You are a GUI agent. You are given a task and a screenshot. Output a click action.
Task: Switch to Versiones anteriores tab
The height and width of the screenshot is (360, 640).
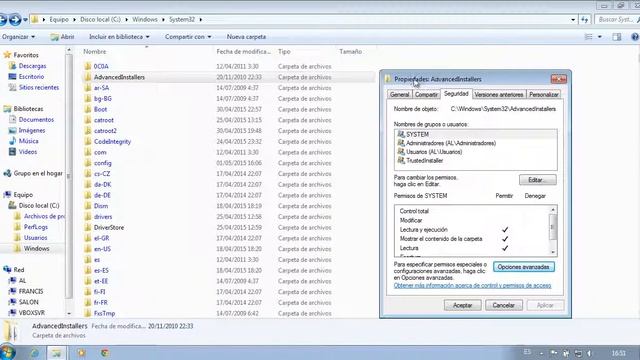click(x=499, y=94)
